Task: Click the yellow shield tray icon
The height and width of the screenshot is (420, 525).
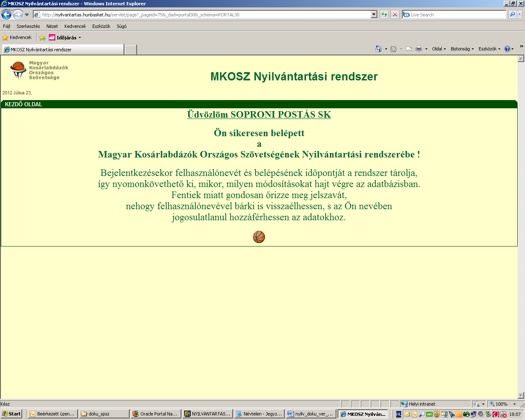Action: point(437,414)
